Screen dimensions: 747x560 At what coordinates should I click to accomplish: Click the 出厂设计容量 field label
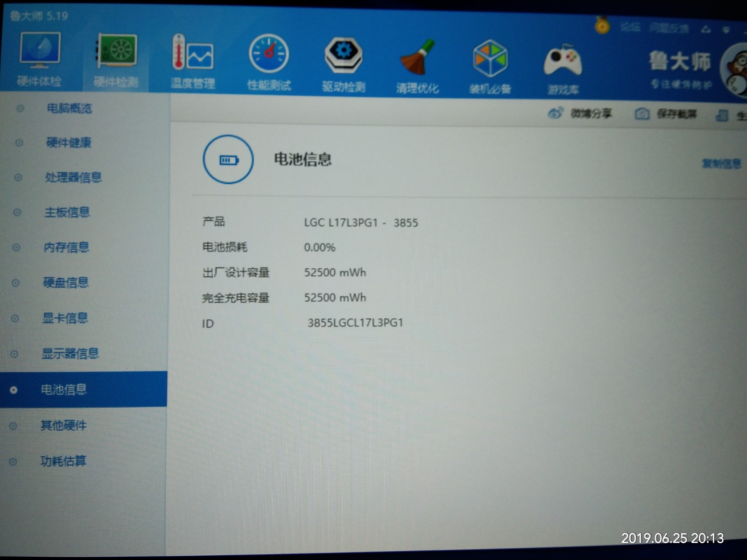click(x=236, y=272)
